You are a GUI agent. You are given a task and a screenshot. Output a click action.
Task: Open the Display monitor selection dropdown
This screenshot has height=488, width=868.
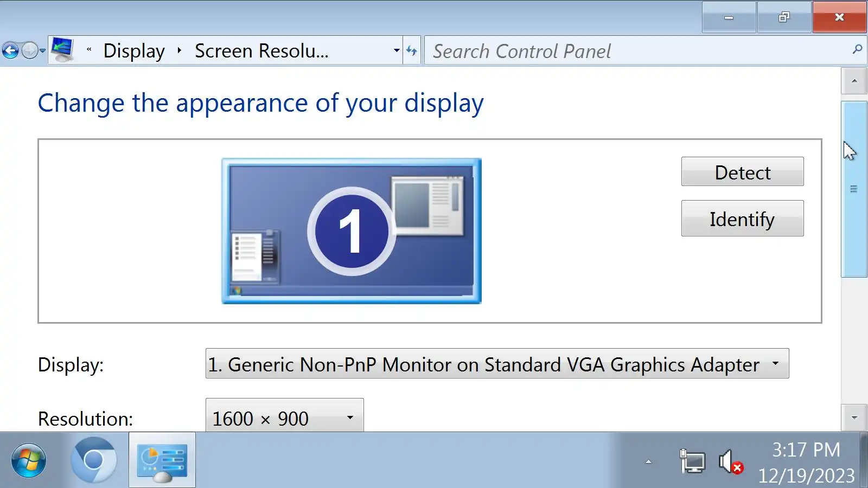click(497, 364)
